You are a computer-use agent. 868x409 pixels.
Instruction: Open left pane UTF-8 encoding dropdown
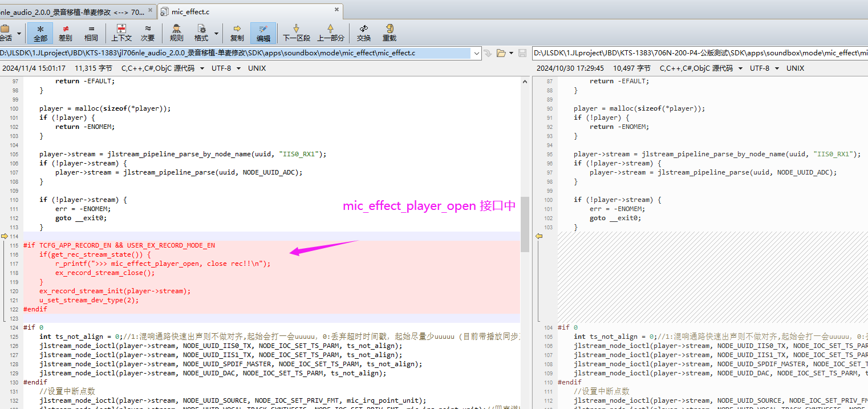(x=226, y=68)
